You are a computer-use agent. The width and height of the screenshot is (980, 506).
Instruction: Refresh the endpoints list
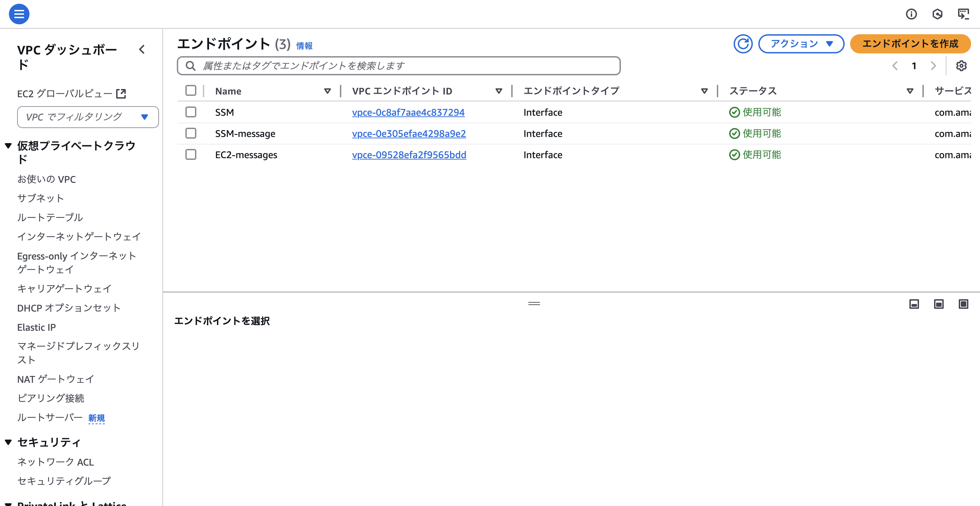pyautogui.click(x=743, y=44)
